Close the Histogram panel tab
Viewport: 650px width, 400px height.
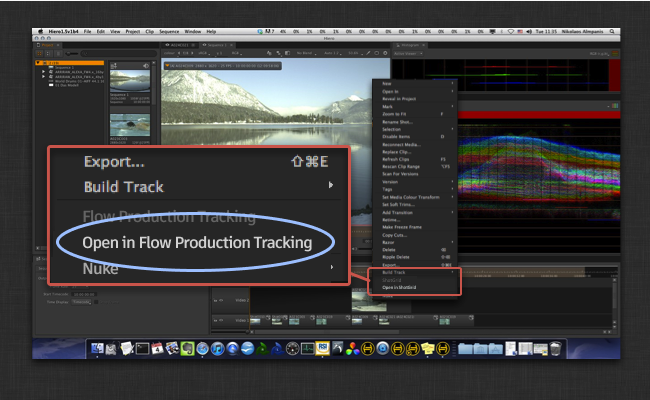424,45
